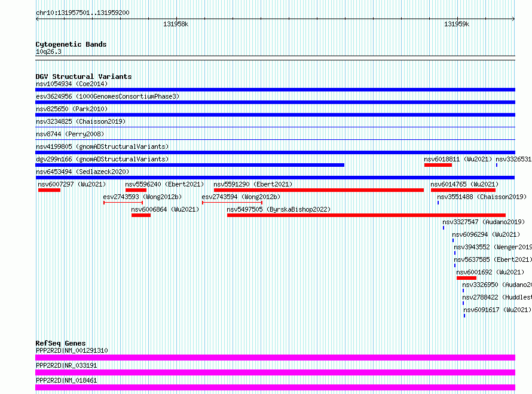The width and height of the screenshot is (532, 394).
Task: Open the nsv825650 (Park2010) variant
Action: [275, 115]
